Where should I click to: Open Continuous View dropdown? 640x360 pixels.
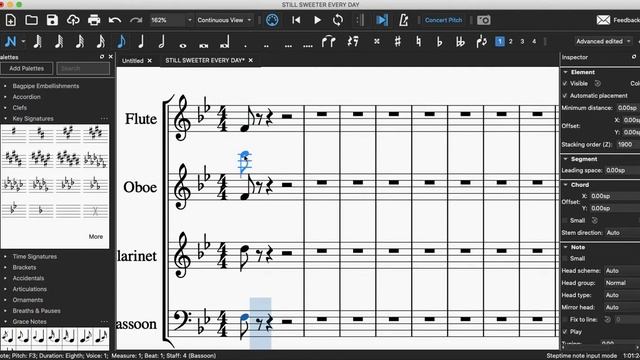pos(224,20)
